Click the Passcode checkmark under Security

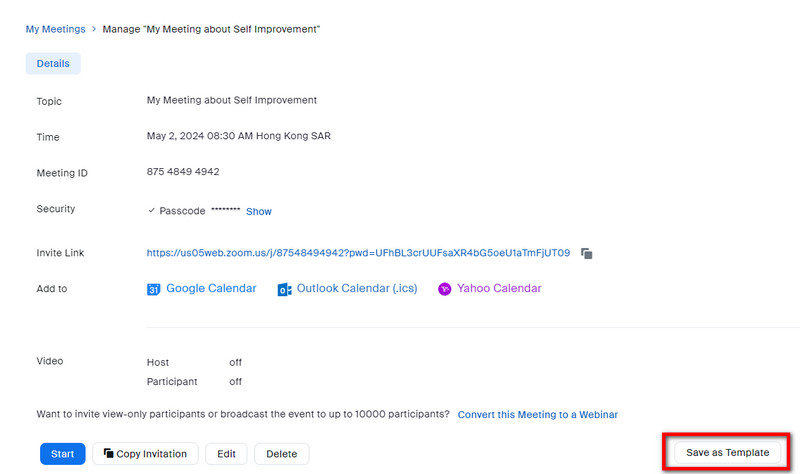pyautogui.click(x=152, y=210)
